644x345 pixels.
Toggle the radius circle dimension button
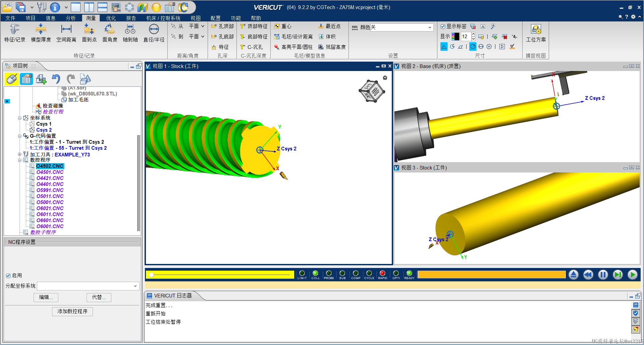[473, 47]
